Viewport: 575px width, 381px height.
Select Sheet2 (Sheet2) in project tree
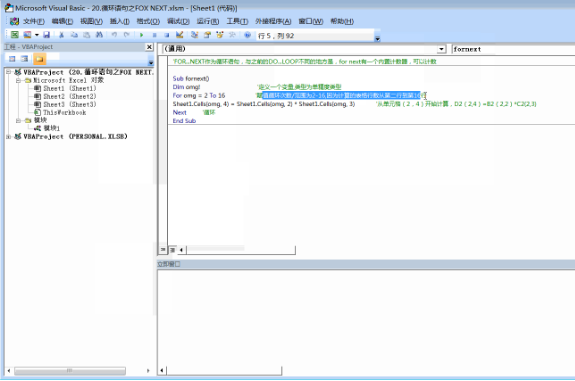tap(70, 96)
